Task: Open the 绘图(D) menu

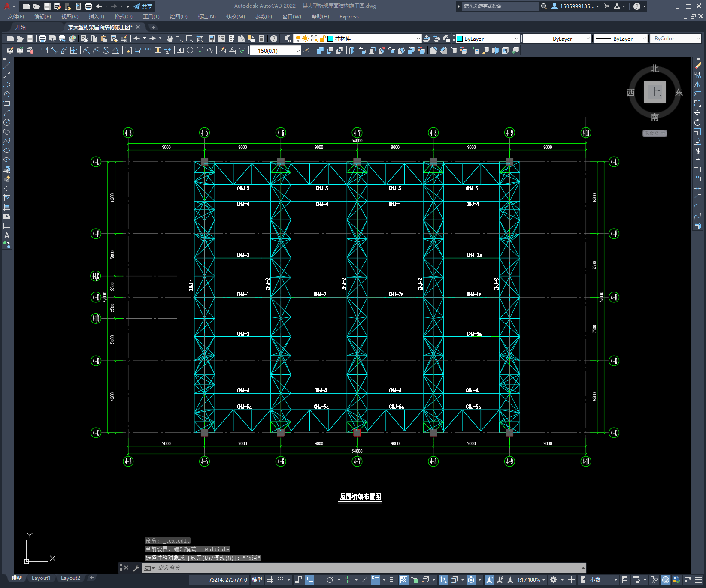Action: click(x=179, y=17)
